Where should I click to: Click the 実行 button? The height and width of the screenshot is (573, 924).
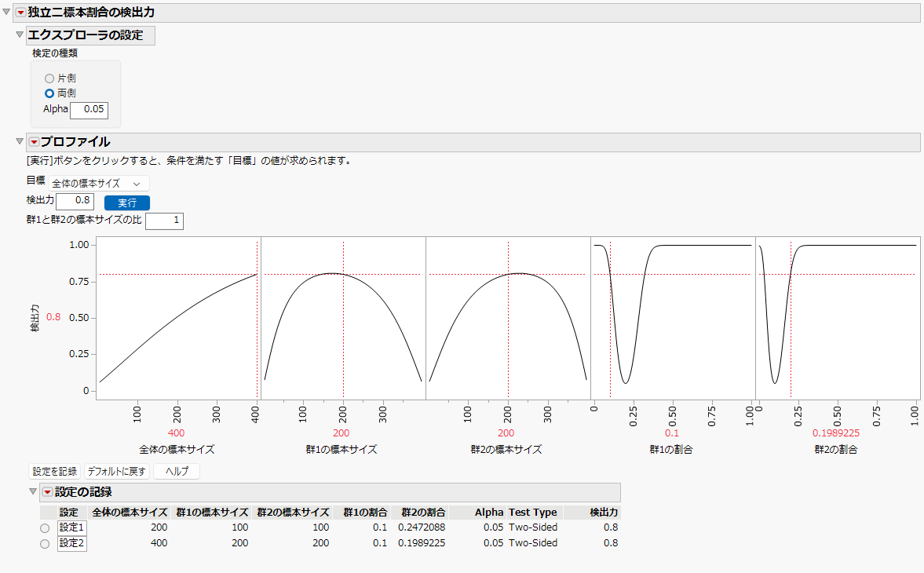point(126,203)
